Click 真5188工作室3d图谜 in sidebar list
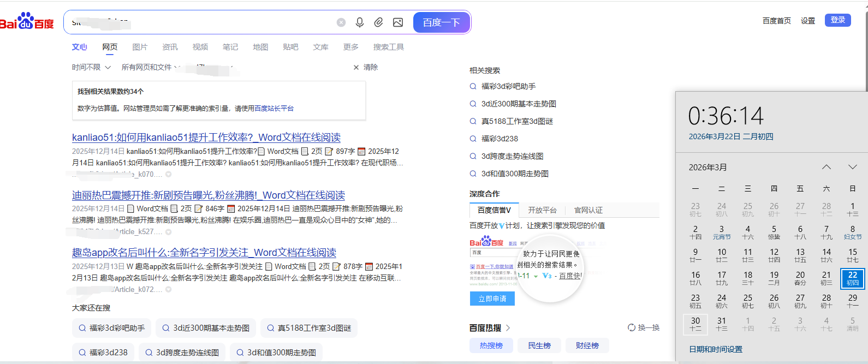The width and height of the screenshot is (868, 364). 517,121
